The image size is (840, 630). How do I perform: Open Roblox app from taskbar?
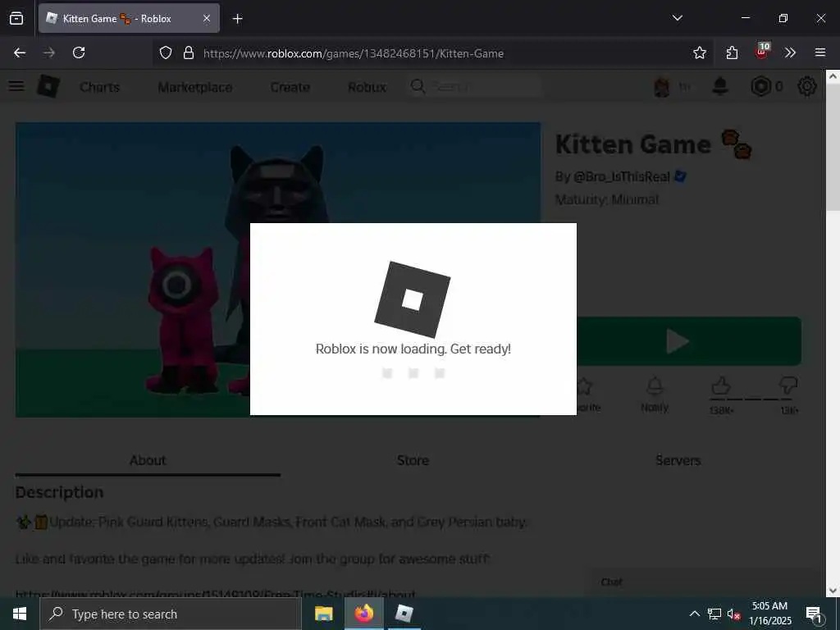[x=404, y=614]
